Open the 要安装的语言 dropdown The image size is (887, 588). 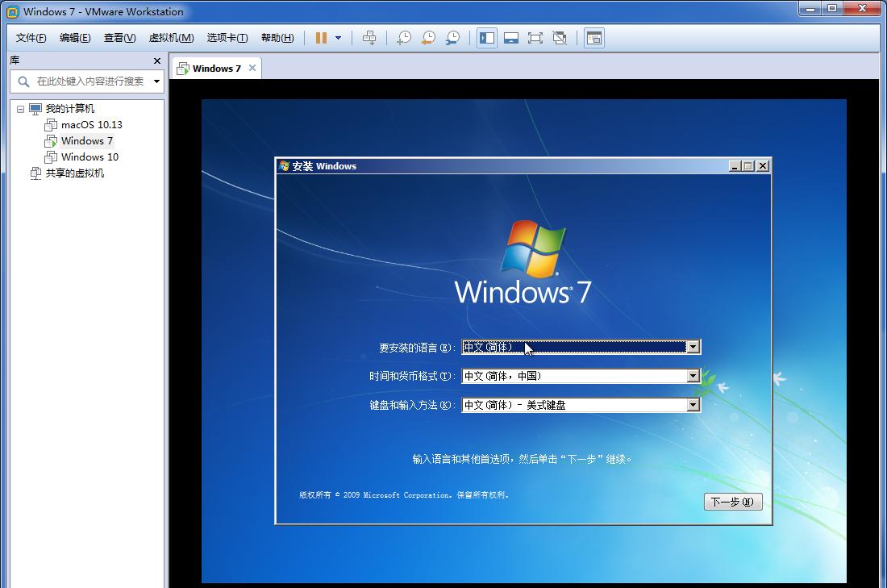pos(693,347)
